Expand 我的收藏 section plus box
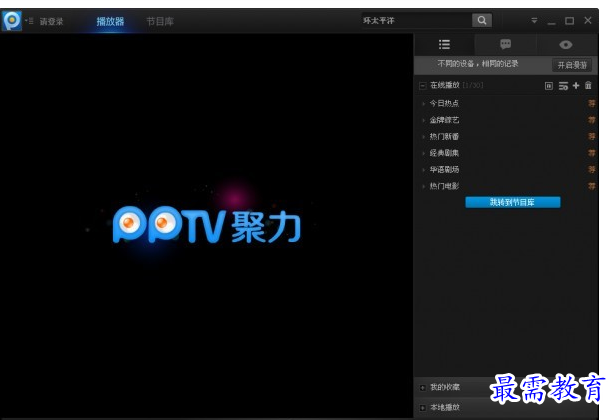 click(423, 388)
